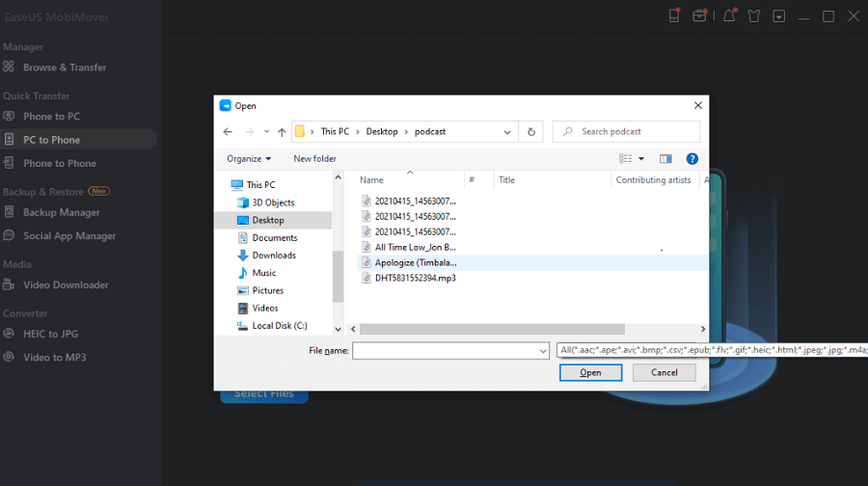
Task: Open the Music folder
Action: (257, 273)
